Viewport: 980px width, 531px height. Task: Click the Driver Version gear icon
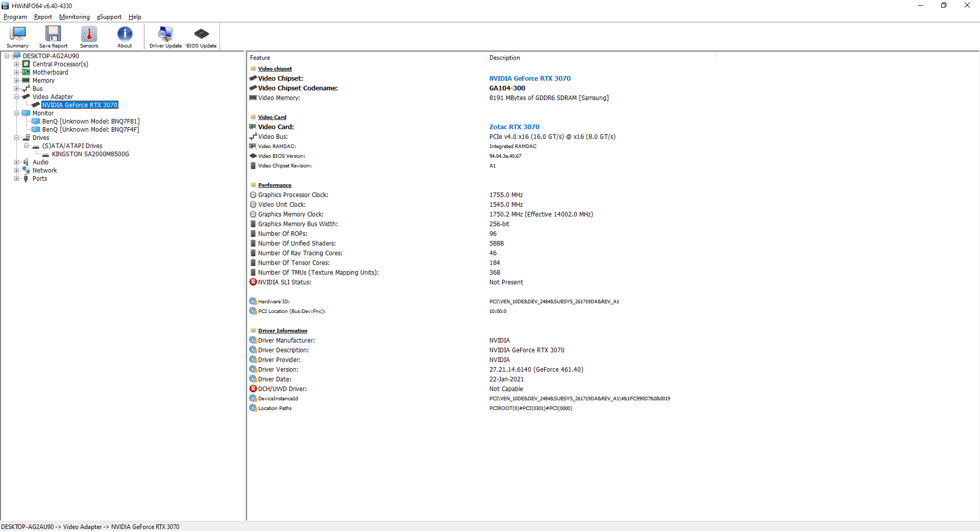253,369
